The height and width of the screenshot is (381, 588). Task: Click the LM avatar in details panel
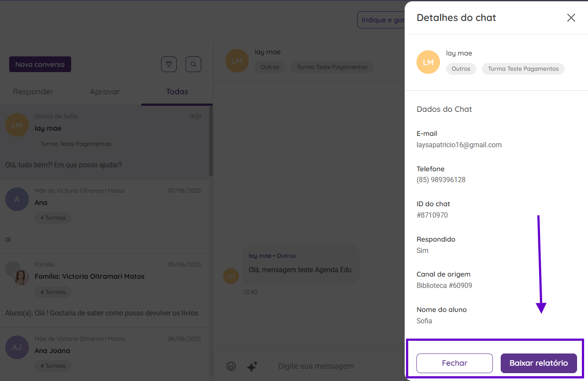pyautogui.click(x=428, y=62)
